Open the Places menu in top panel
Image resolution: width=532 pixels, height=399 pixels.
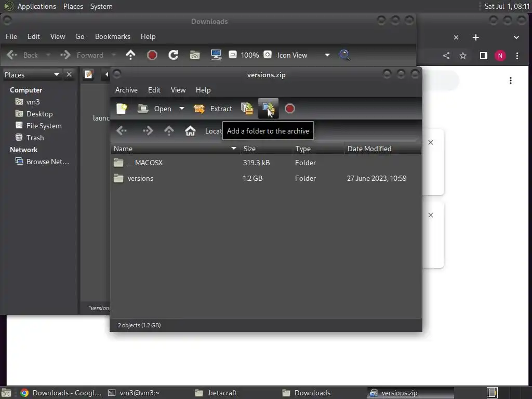point(73,6)
